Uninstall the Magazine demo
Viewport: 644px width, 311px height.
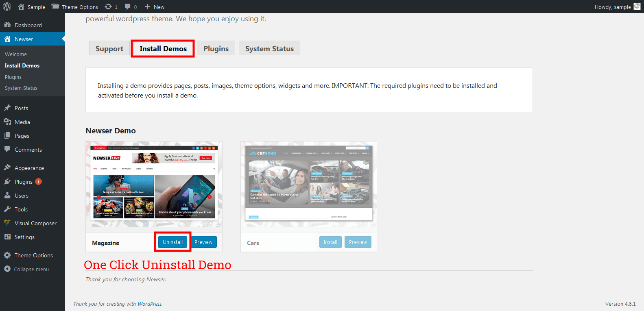172,242
